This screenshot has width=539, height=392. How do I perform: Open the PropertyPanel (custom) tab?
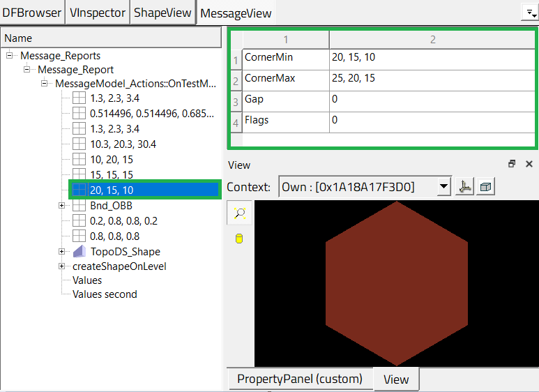pyautogui.click(x=300, y=379)
